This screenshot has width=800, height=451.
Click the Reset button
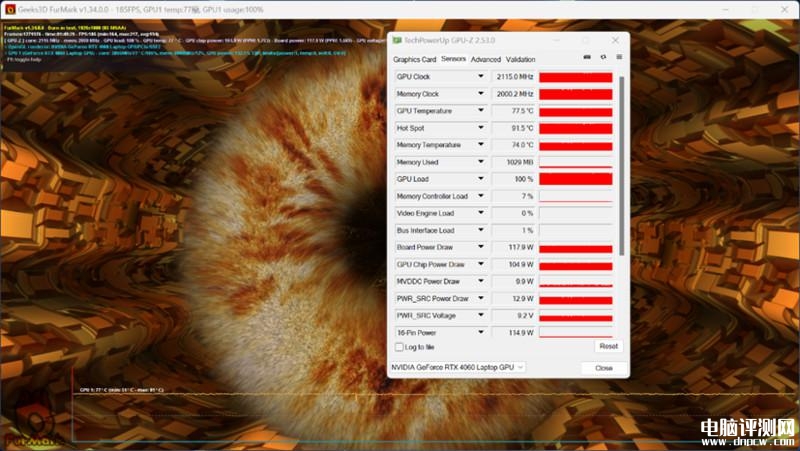pos(608,346)
